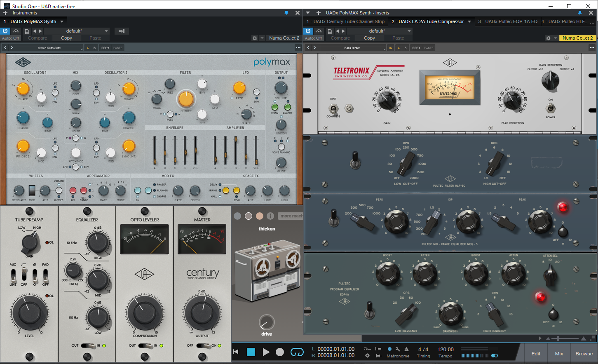Click the Mix button

[x=559, y=354]
